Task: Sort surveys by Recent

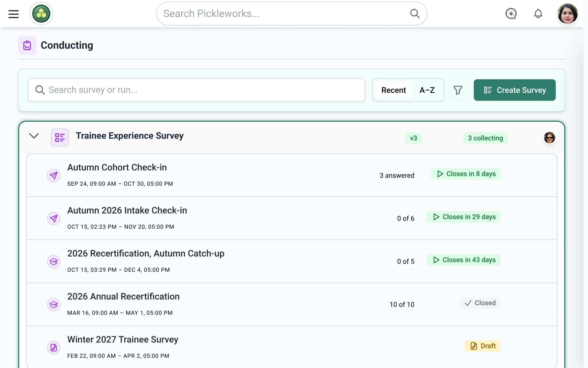Action: (394, 90)
